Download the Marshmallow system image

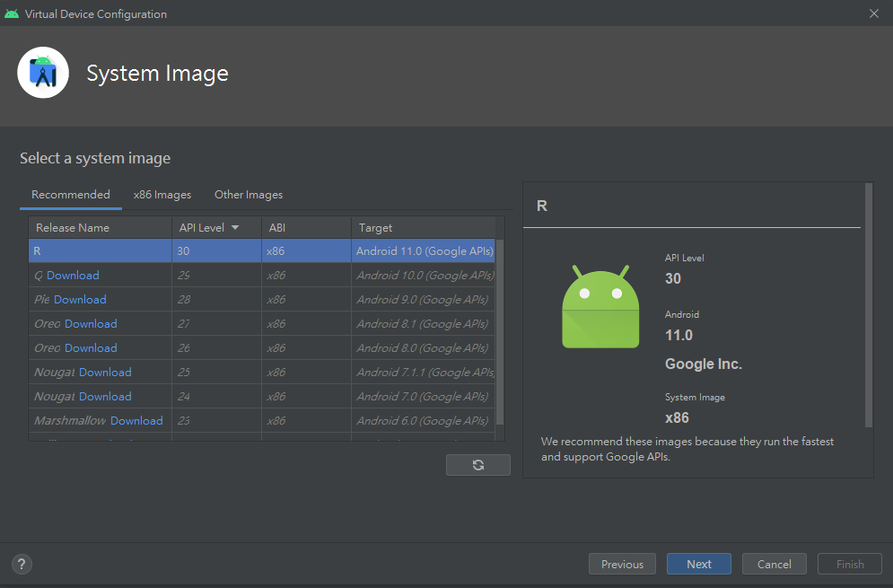[136, 420]
